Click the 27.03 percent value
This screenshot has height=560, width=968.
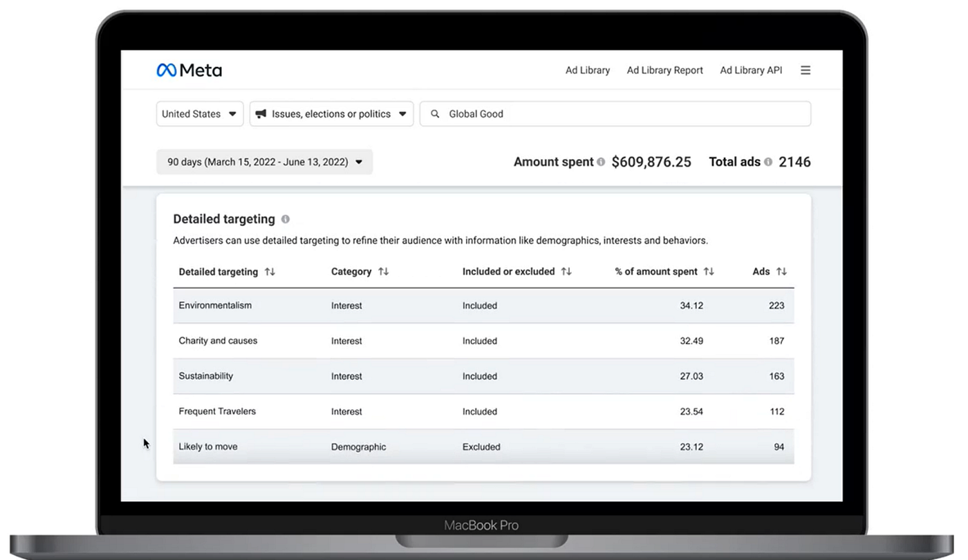click(x=691, y=376)
